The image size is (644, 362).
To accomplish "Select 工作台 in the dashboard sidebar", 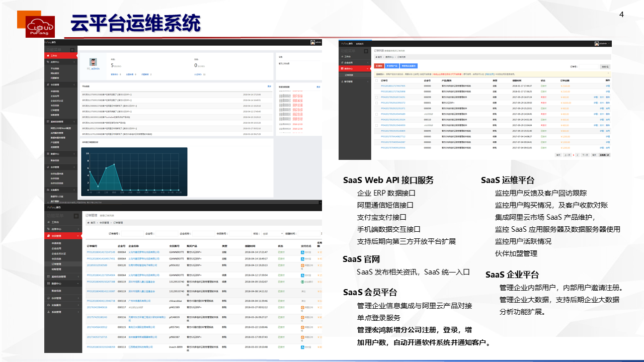I will pos(54,56).
